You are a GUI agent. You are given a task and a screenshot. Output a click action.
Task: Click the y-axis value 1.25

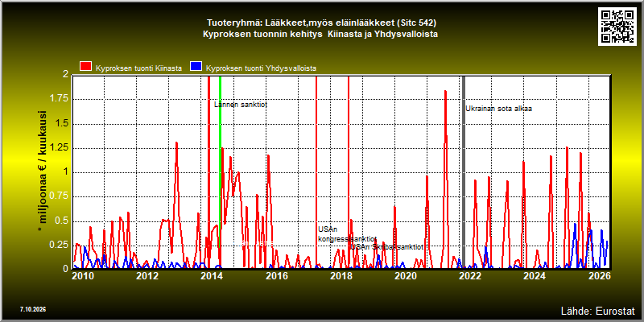pos(60,148)
